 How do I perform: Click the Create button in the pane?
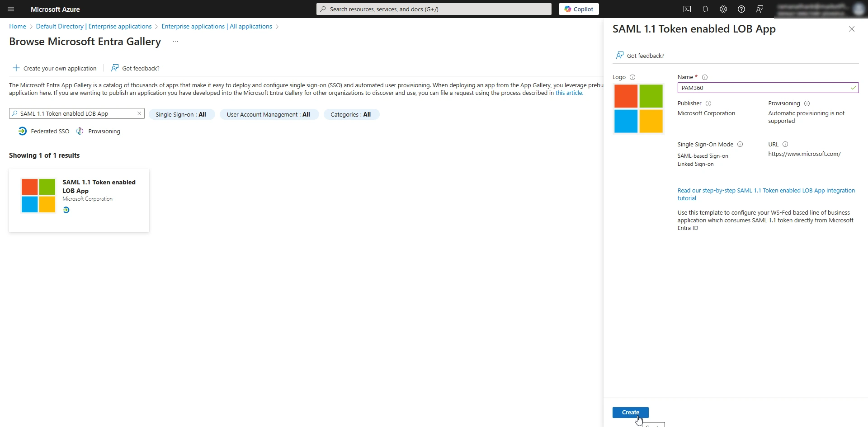[x=631, y=412]
